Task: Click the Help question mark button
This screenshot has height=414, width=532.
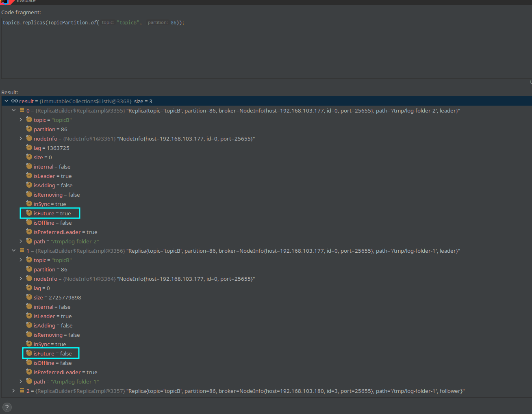Action: (7, 407)
